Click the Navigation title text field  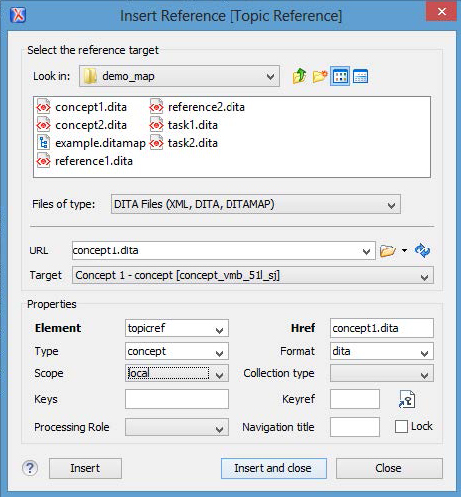[355, 427]
